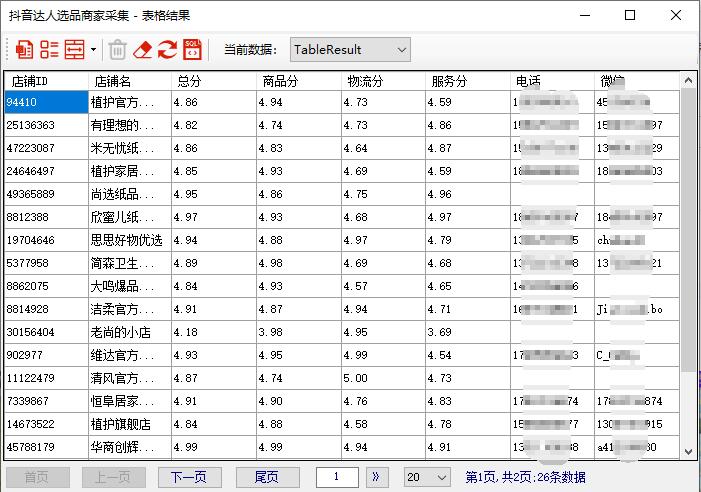Image resolution: width=701 pixels, height=492 pixels.
Task: Click the column layout icon in toolbar
Action: pos(74,49)
